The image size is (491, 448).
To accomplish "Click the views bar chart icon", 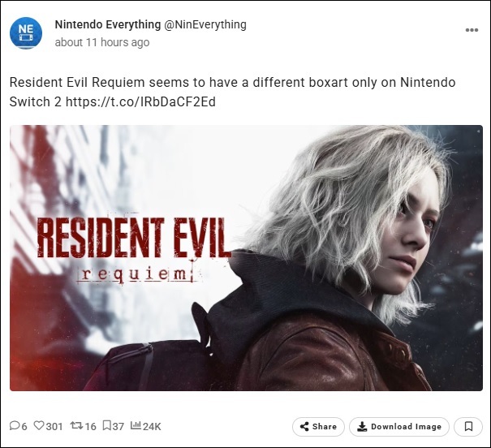I will click(x=136, y=425).
